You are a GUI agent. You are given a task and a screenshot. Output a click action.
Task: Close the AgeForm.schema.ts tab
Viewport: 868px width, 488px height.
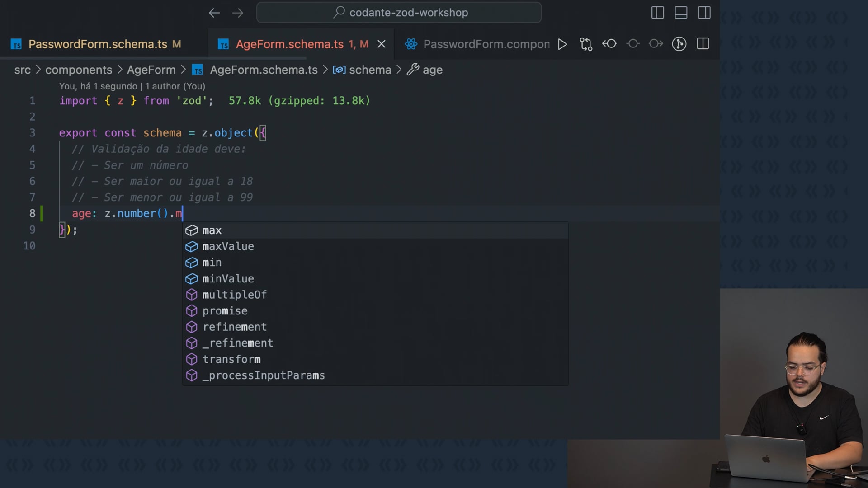point(382,44)
